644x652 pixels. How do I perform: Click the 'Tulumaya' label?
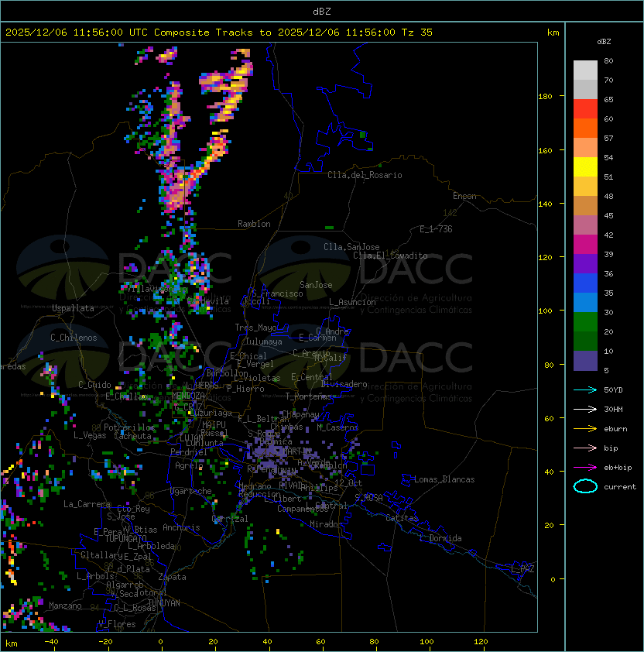(264, 341)
